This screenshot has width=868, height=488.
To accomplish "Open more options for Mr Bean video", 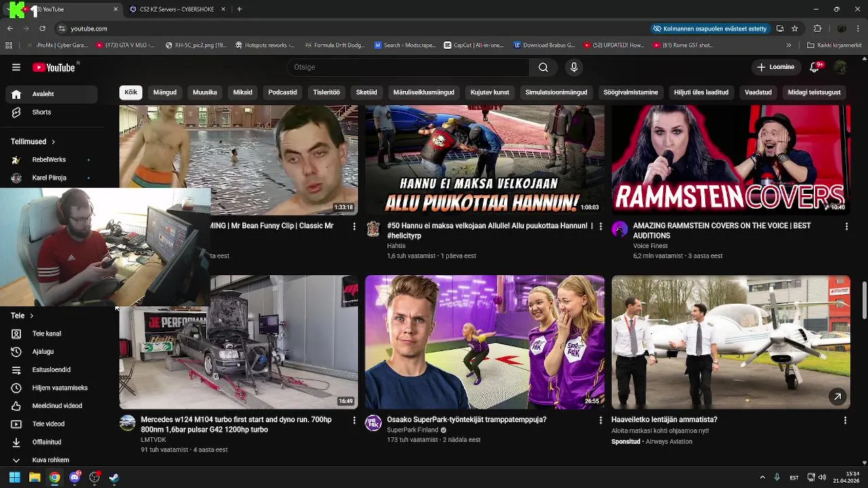I will pyautogui.click(x=354, y=226).
